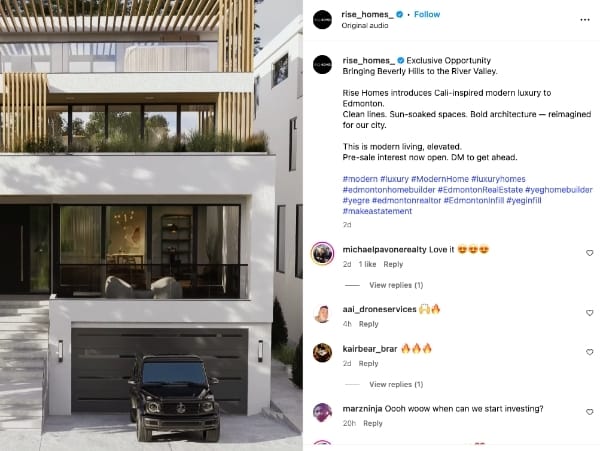The height and width of the screenshot is (451, 600).
Task: Expand replies under michaelpavonerealty's comment
Action: click(396, 285)
